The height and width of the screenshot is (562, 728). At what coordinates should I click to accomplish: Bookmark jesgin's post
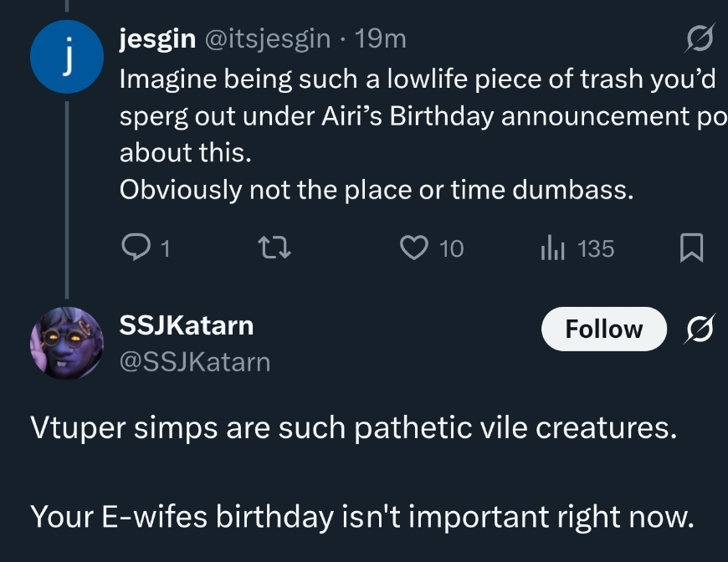pyautogui.click(x=691, y=248)
